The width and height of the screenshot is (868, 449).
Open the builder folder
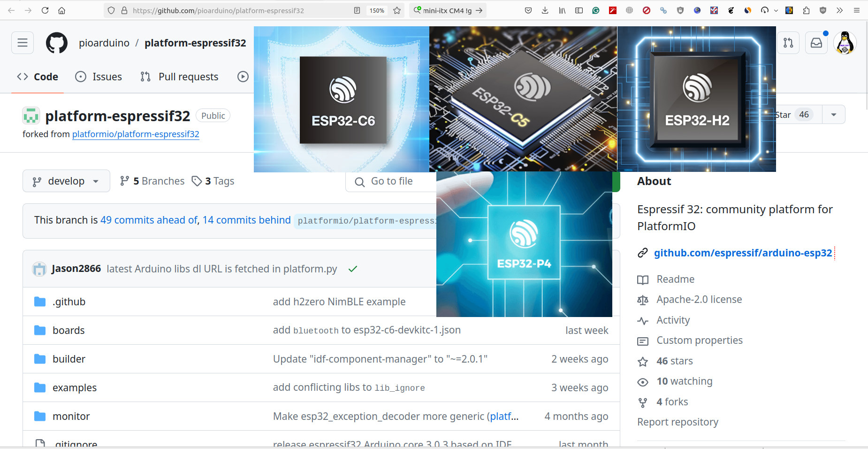[69, 359]
